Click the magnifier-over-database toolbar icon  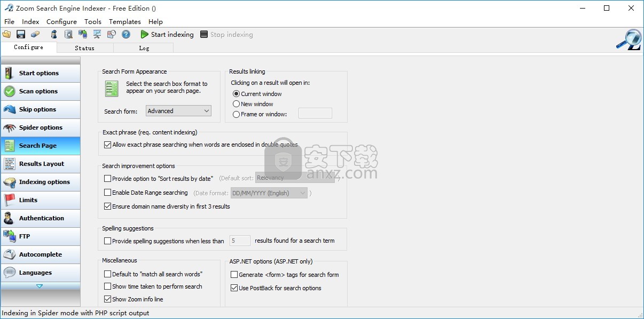click(x=68, y=34)
